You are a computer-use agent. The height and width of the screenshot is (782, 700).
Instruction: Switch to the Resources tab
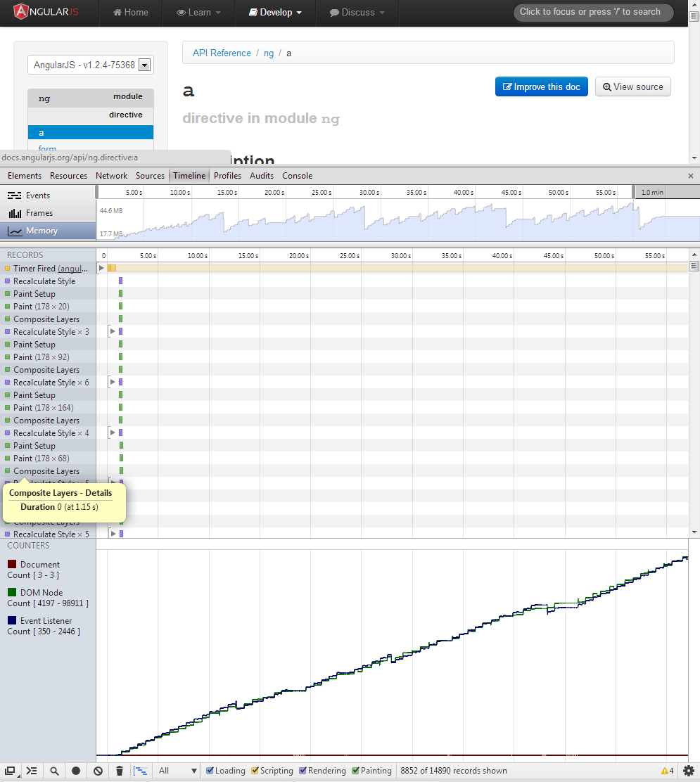68,176
